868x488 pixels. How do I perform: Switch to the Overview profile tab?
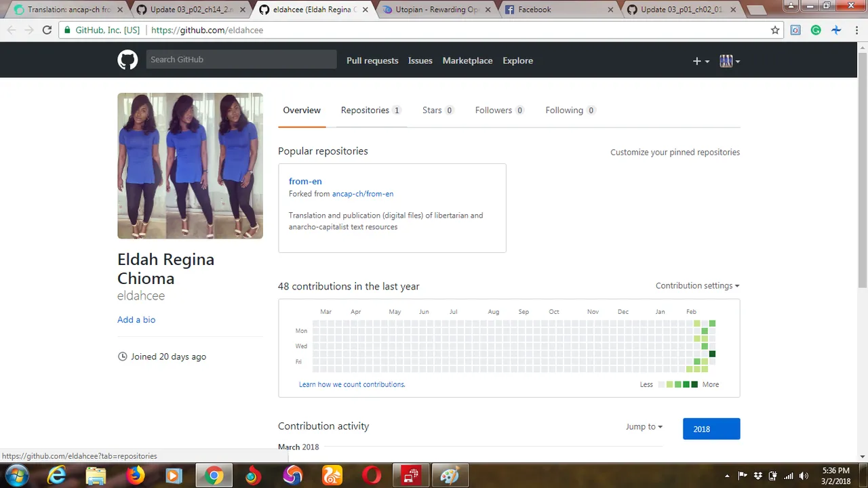(x=302, y=110)
